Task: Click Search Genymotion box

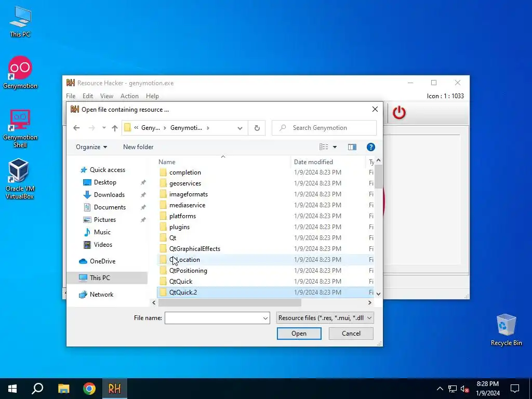Action: [x=324, y=128]
